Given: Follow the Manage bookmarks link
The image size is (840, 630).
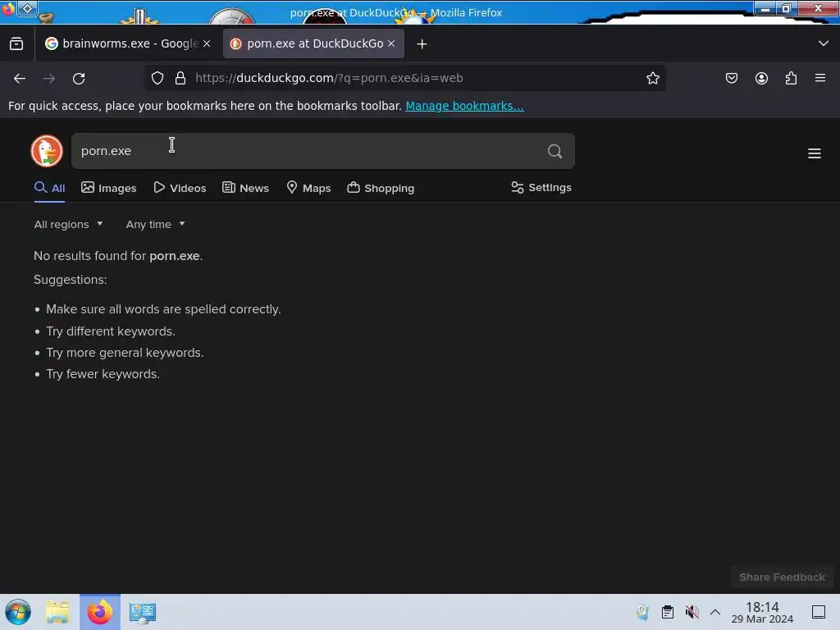Looking at the screenshot, I should pyautogui.click(x=464, y=106).
